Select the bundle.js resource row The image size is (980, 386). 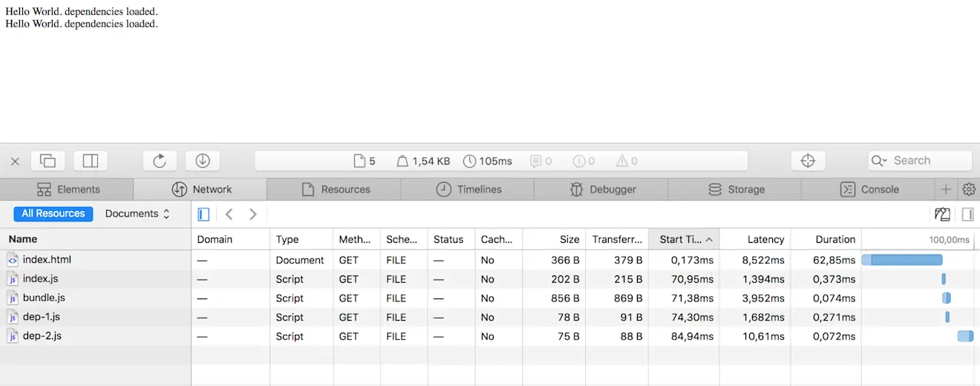pos(490,298)
